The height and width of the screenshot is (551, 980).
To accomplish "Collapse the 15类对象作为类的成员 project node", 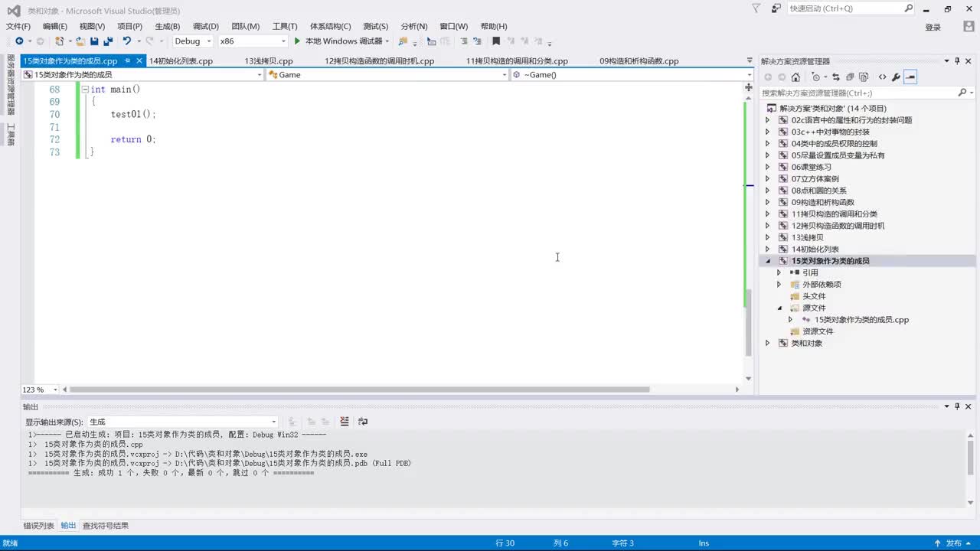I will (x=768, y=261).
